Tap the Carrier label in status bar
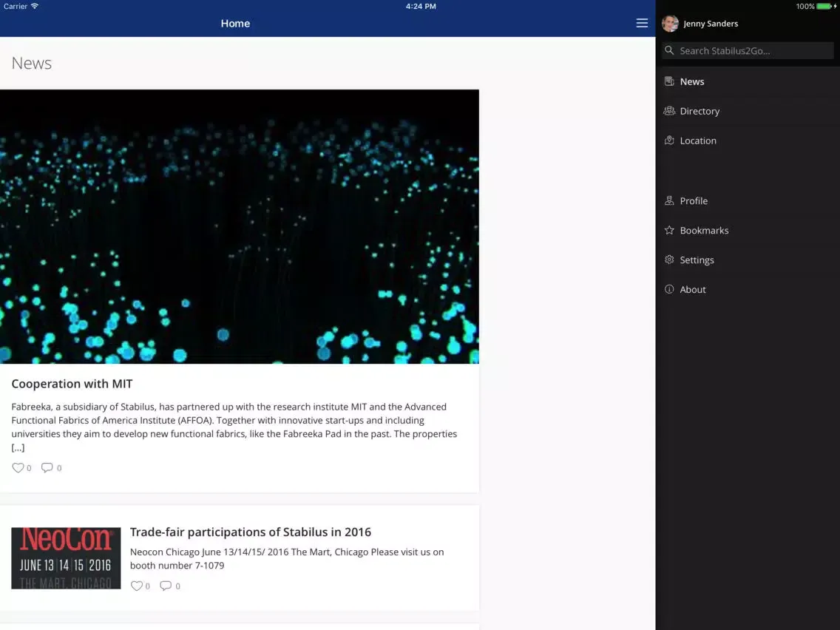840x630 pixels. (16, 7)
